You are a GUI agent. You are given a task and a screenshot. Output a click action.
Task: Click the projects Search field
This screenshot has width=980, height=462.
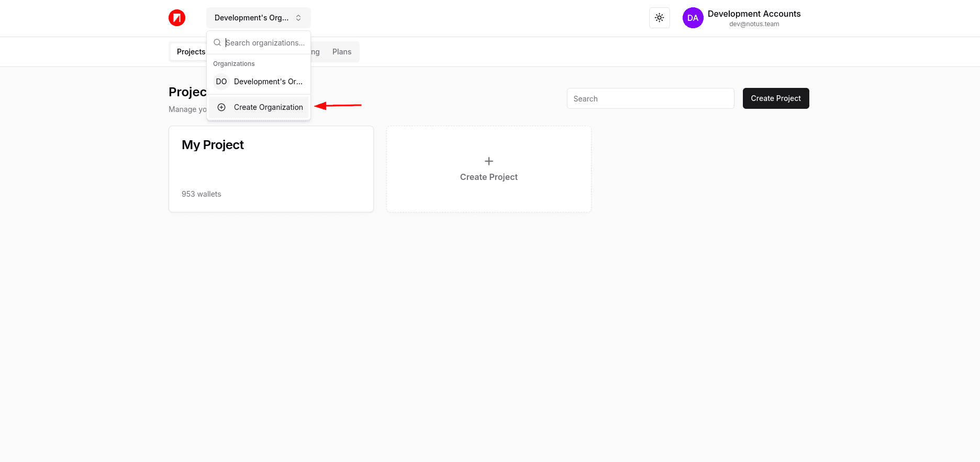tap(650, 98)
